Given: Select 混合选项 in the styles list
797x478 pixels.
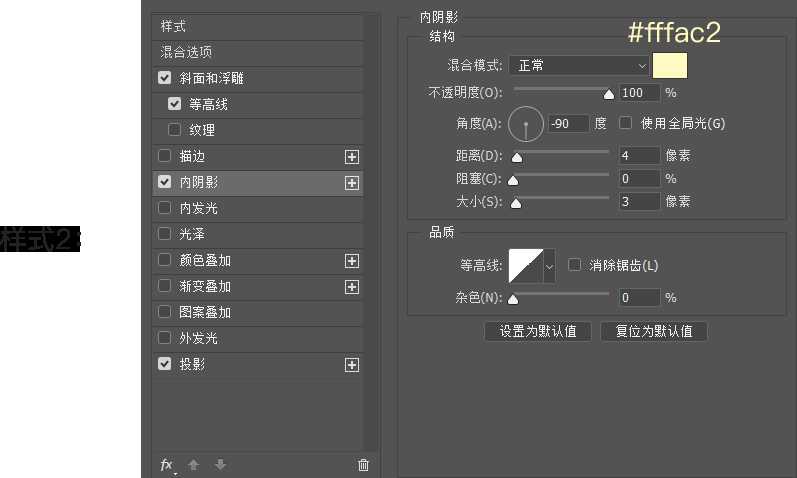Looking at the screenshot, I should [x=187, y=52].
